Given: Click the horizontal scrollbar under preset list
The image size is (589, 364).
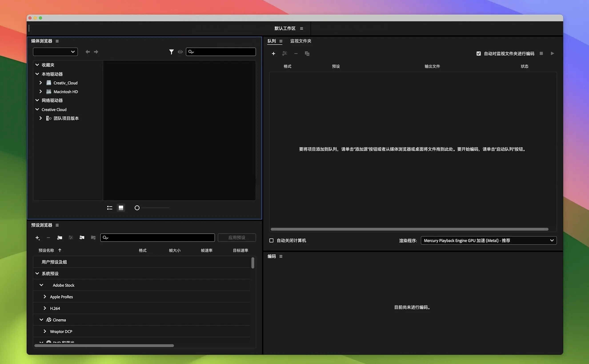Looking at the screenshot, I should click(x=104, y=346).
